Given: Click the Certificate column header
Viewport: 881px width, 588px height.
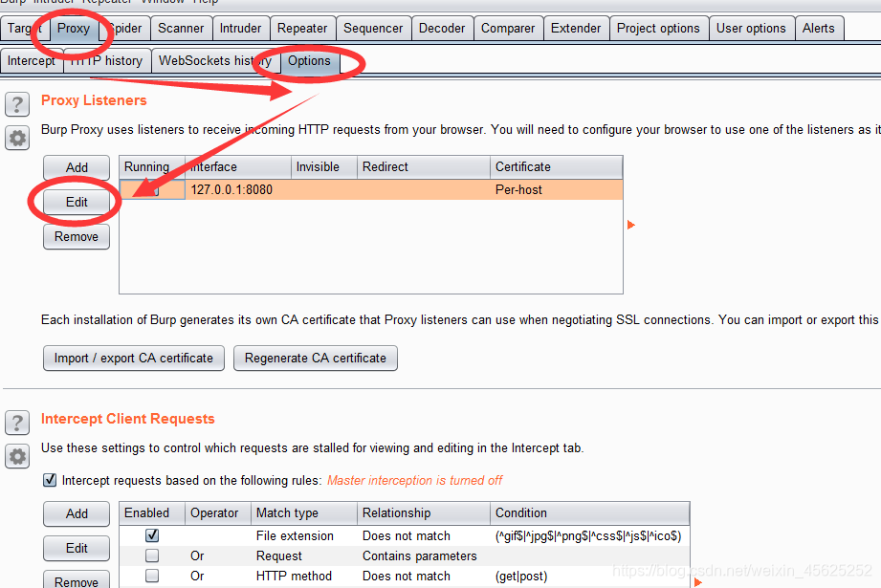Looking at the screenshot, I should [x=556, y=166].
